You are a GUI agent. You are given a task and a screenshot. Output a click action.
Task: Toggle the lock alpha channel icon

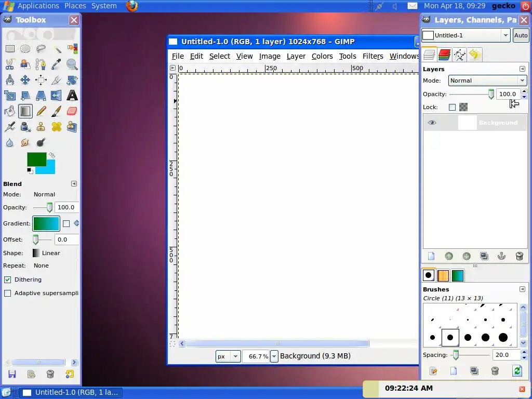463,107
